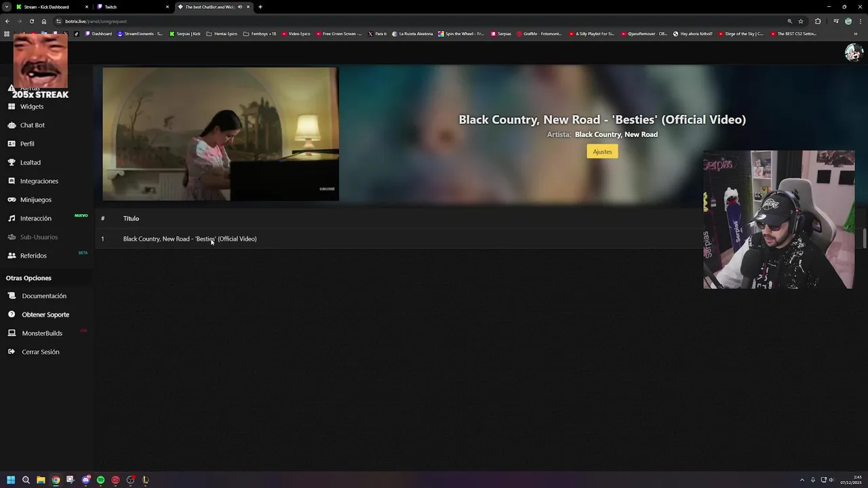
Task: Click the yellow Ajustes button
Action: click(602, 152)
